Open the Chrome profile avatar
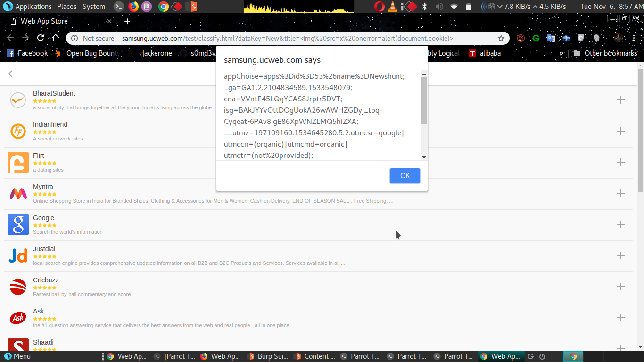 619,38
